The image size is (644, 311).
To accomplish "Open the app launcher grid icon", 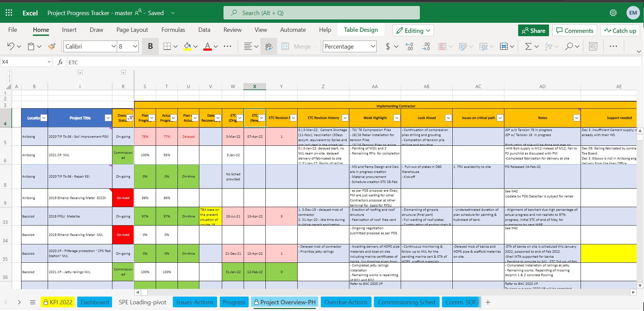I will point(9,13).
